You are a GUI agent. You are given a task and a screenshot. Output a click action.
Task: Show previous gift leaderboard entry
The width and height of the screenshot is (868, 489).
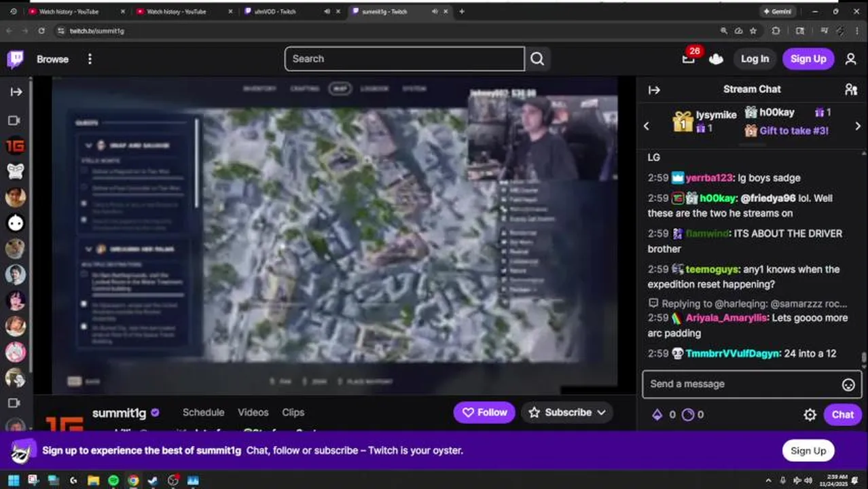647,126
